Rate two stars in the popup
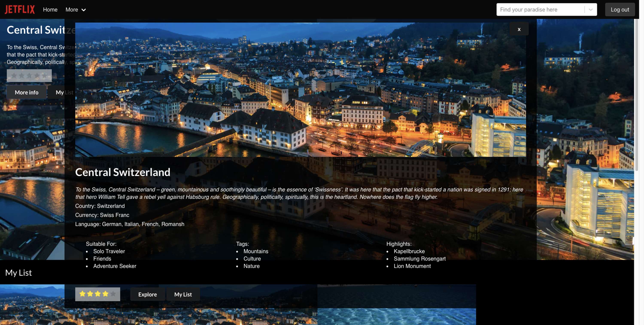Image resolution: width=644 pixels, height=325 pixels. pyautogui.click(x=90, y=294)
